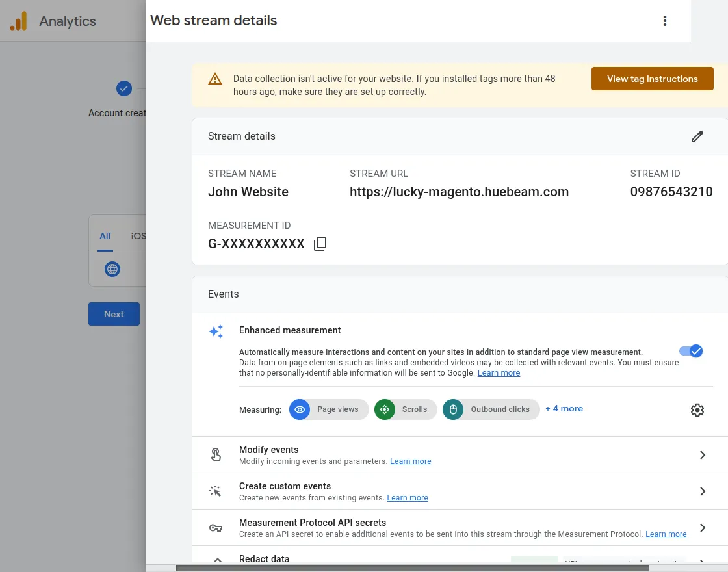Viewport: 728px width, 572px height.
Task: Open Learn more link for Create custom events
Action: (407, 498)
